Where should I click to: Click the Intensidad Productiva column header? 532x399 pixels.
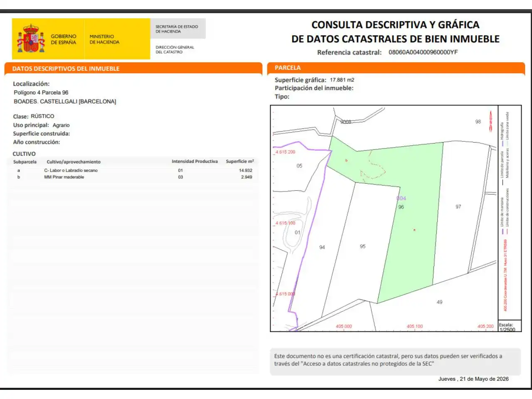195,162
